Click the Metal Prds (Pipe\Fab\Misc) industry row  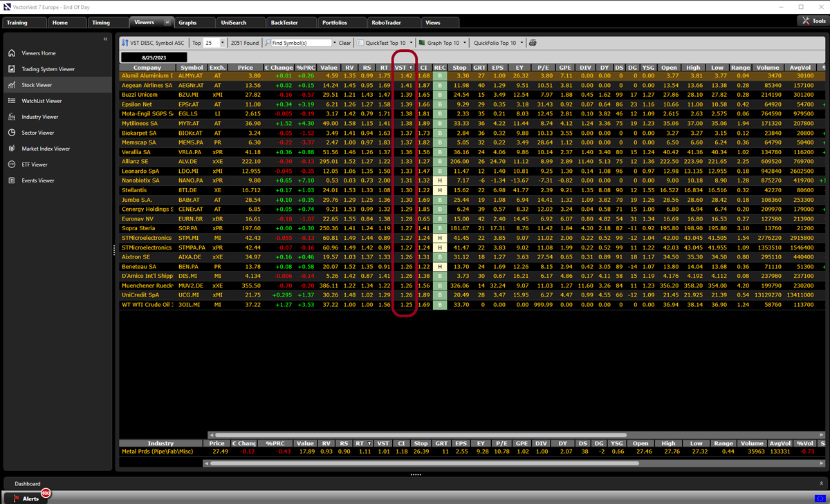click(472, 451)
